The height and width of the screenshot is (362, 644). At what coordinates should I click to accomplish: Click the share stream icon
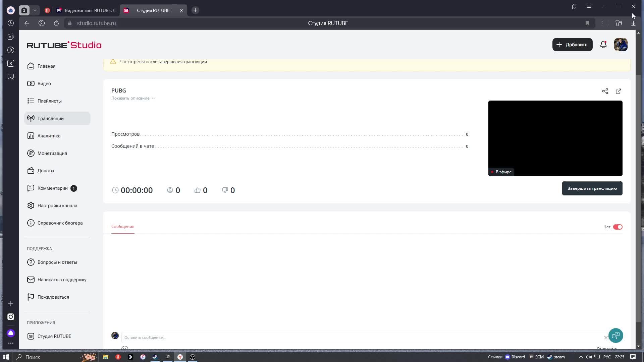605,91
